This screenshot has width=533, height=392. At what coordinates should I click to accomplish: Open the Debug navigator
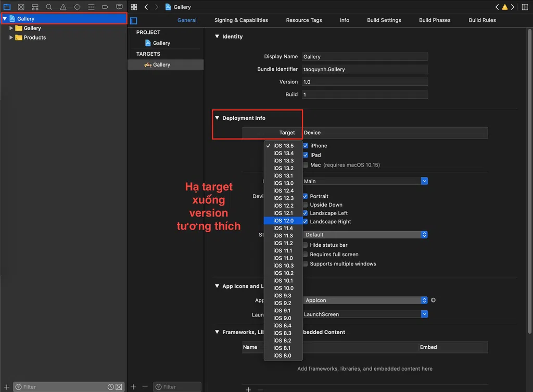point(91,7)
